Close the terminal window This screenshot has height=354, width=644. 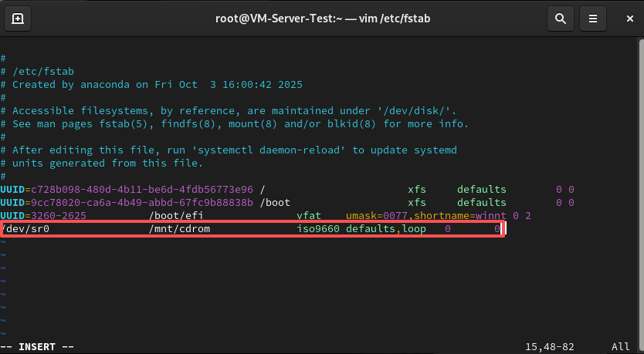[626, 18]
